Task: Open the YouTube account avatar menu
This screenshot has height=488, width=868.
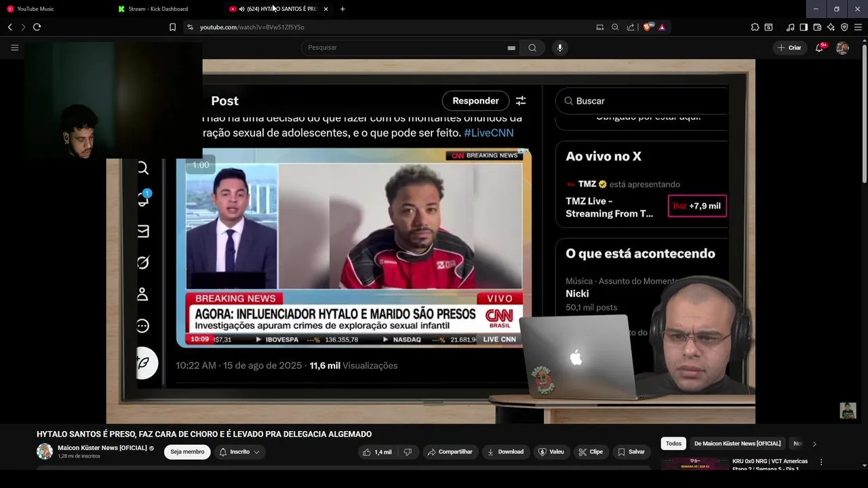Action: (842, 47)
